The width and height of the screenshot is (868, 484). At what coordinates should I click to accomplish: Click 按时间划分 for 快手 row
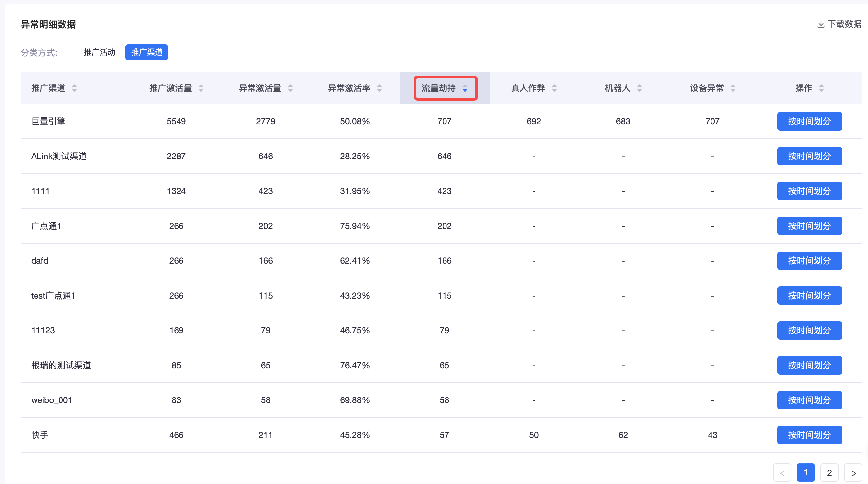(x=809, y=435)
